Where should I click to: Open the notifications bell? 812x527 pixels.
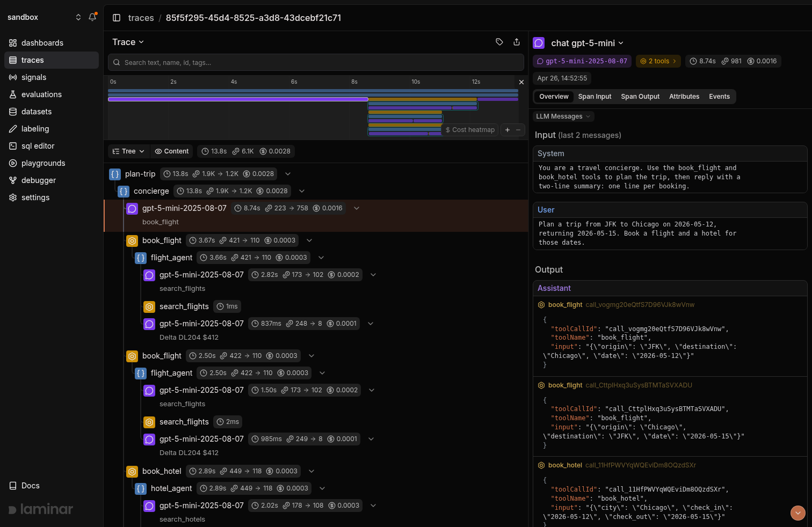(x=92, y=17)
